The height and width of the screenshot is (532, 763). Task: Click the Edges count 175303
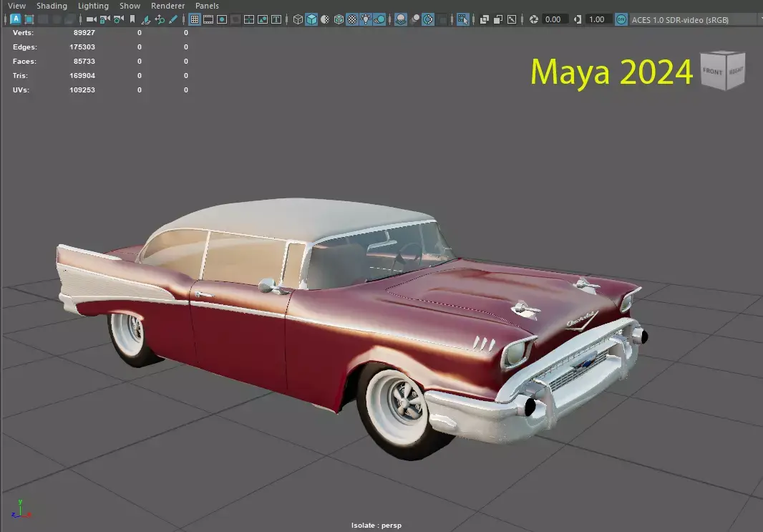point(82,47)
